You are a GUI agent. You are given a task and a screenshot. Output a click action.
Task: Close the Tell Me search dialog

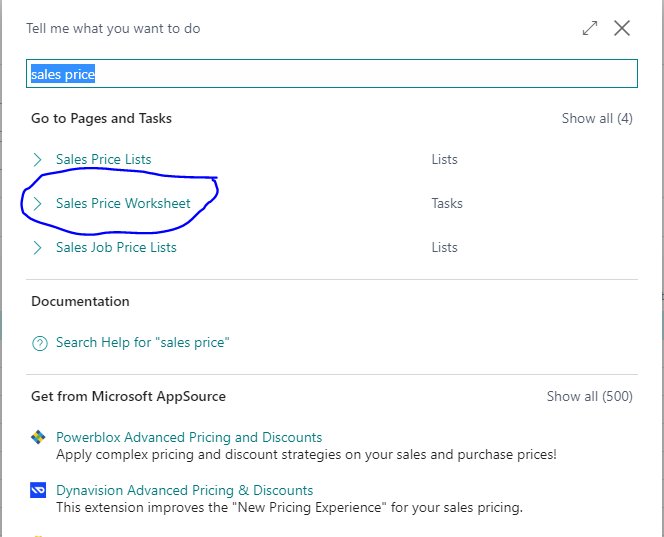622,28
